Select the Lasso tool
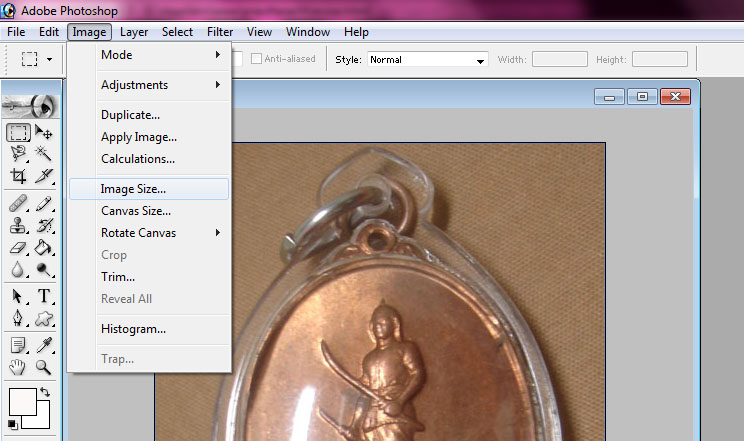 point(18,154)
